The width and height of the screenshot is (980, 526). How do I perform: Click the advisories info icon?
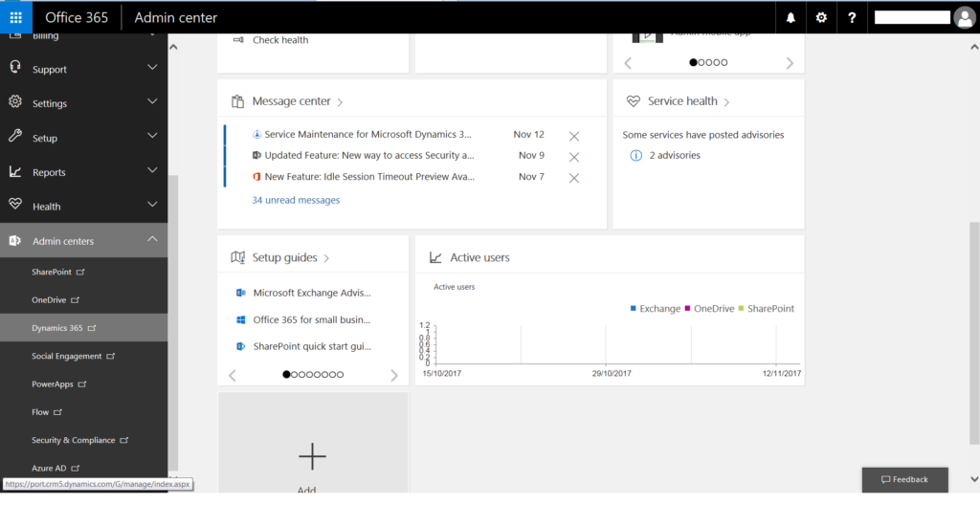point(635,156)
